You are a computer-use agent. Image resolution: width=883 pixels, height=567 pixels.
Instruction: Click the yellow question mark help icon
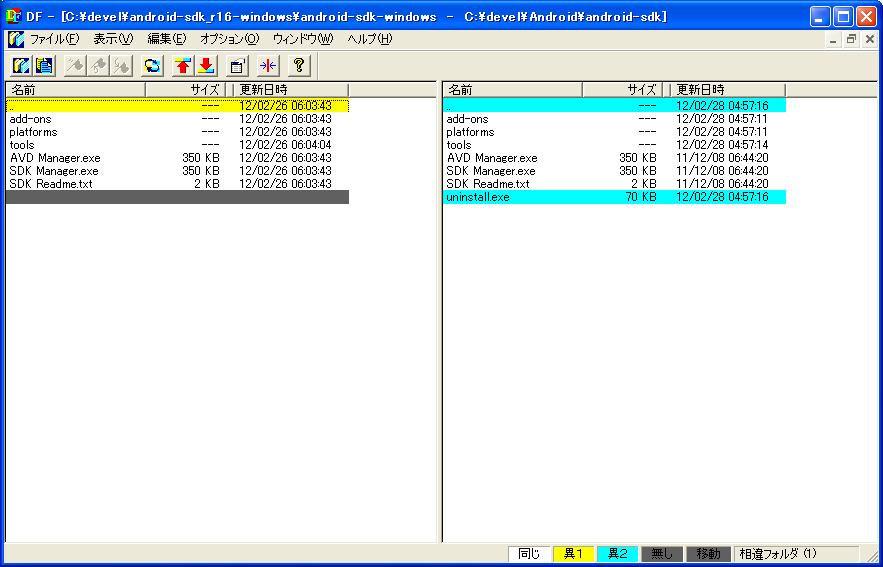coord(299,66)
